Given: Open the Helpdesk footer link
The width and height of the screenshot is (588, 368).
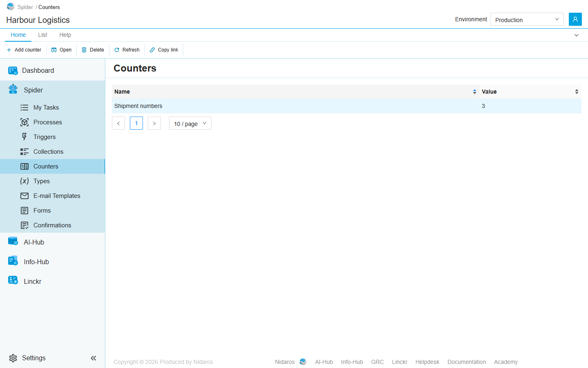Looking at the screenshot, I should (x=427, y=362).
